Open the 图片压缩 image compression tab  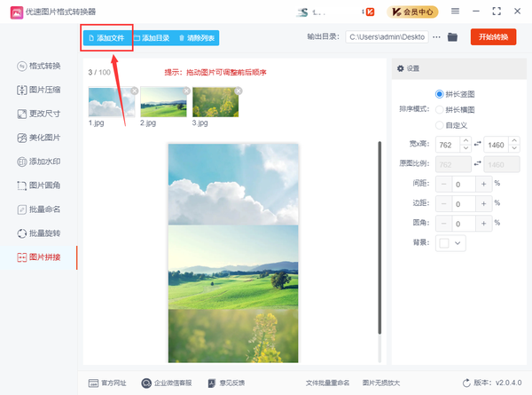[39, 91]
